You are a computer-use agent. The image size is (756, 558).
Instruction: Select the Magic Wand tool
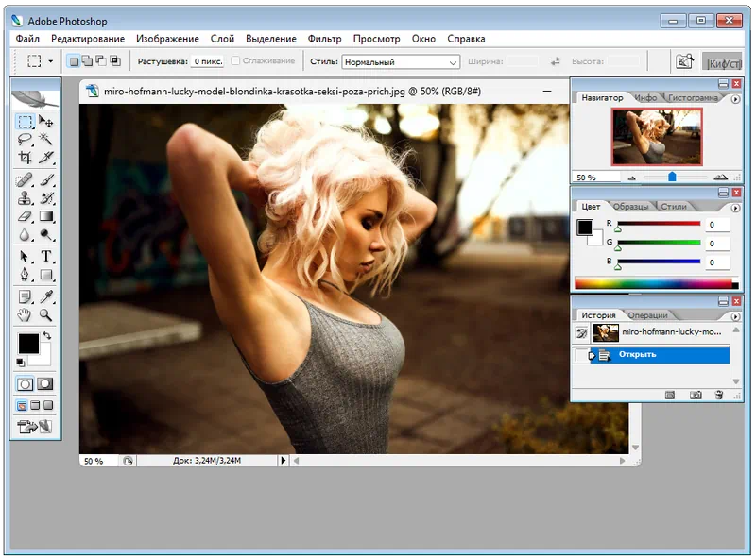click(x=46, y=139)
